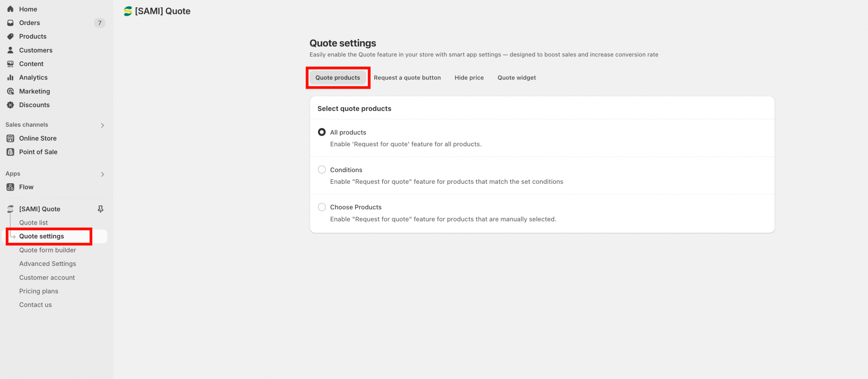This screenshot has width=868, height=379.
Task: Click the Flow app icon
Action: [10, 187]
